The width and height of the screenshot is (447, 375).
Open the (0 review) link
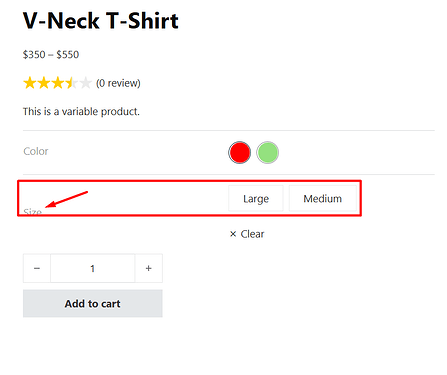point(118,83)
